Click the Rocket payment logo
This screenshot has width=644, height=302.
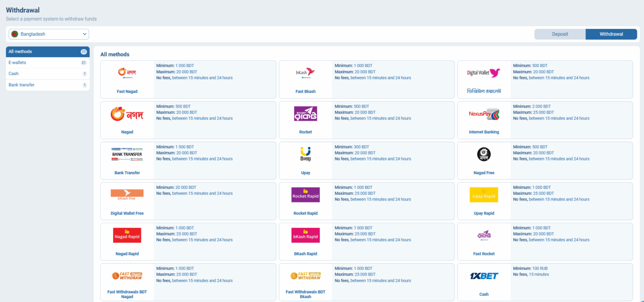tap(305, 114)
